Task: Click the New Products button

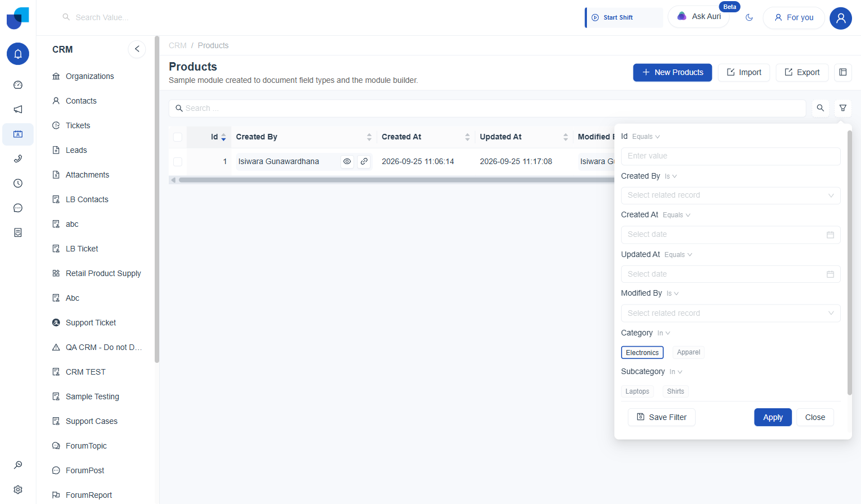Action: tap(673, 72)
